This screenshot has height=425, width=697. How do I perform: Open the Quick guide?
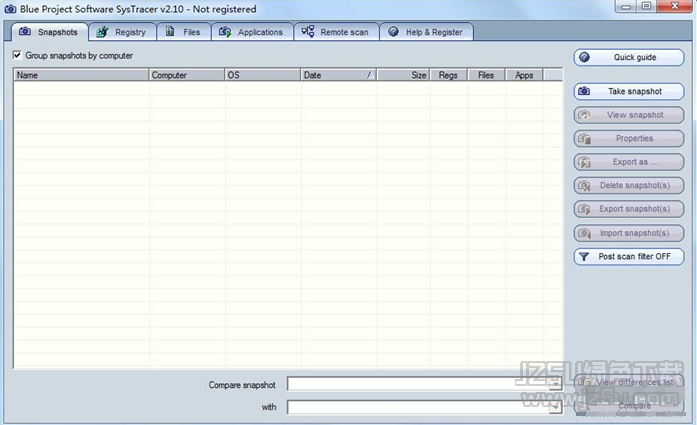pyautogui.click(x=629, y=57)
